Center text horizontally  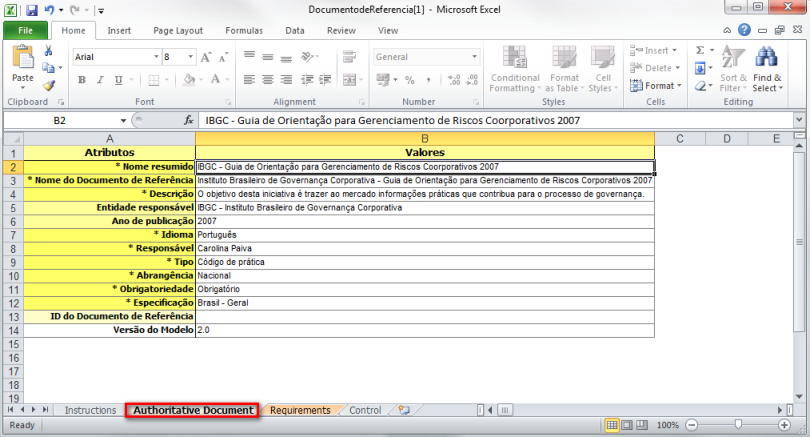coord(268,80)
